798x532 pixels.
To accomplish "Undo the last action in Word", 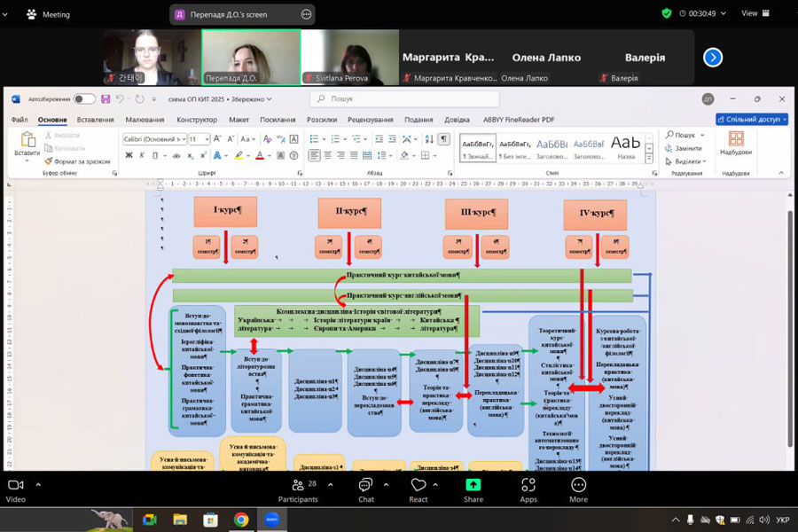I will click(120, 98).
